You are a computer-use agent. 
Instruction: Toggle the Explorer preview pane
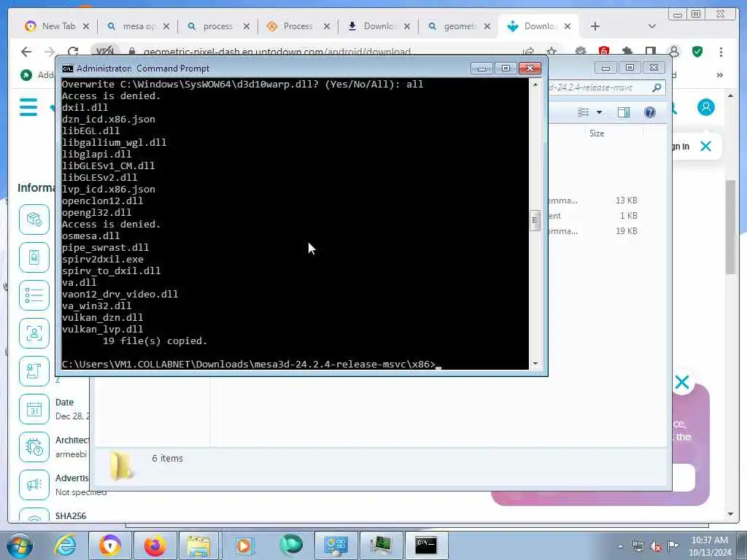click(624, 112)
